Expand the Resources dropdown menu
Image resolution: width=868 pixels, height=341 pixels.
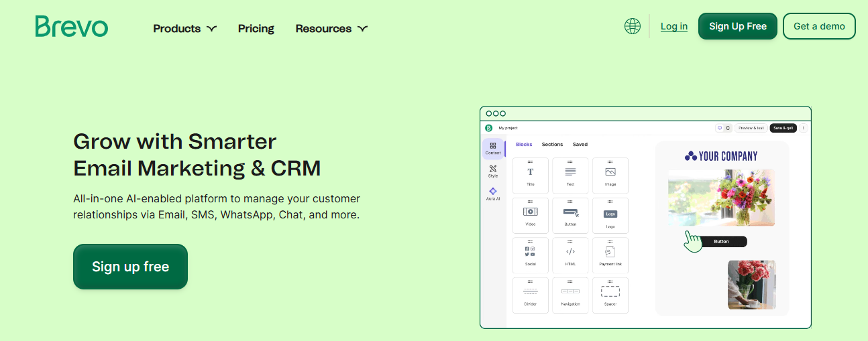[331, 29]
